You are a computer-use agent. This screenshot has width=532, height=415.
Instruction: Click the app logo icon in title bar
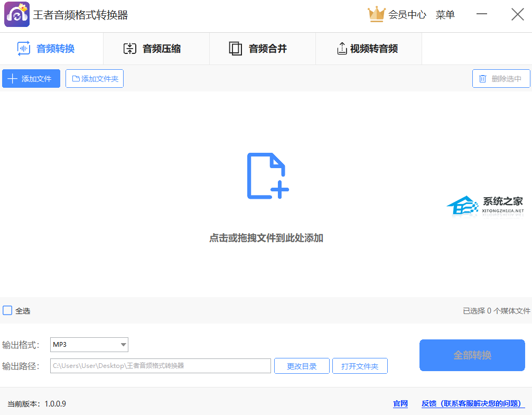tap(17, 14)
